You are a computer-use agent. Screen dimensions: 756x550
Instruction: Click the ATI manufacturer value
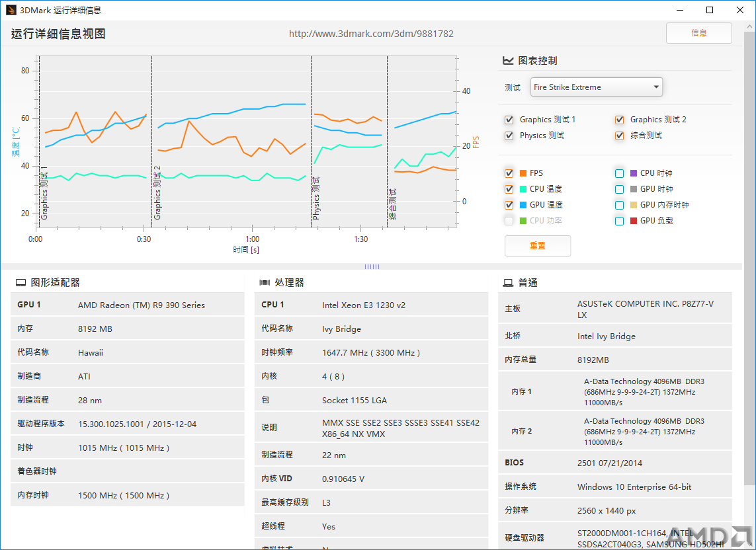(84, 376)
